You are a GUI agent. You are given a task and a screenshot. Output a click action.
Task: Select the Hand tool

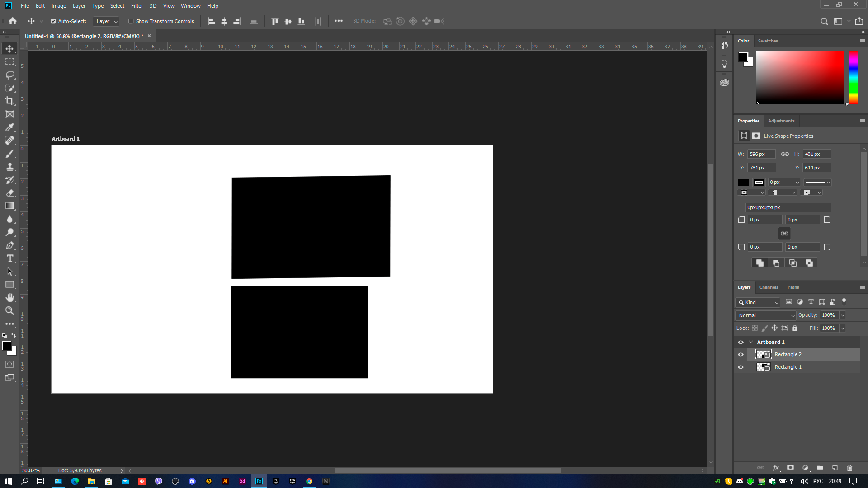(x=9, y=298)
